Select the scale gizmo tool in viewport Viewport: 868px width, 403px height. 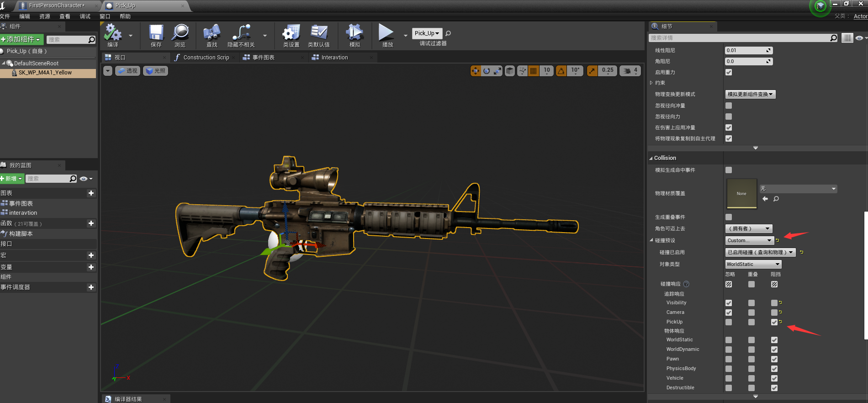[x=498, y=71]
